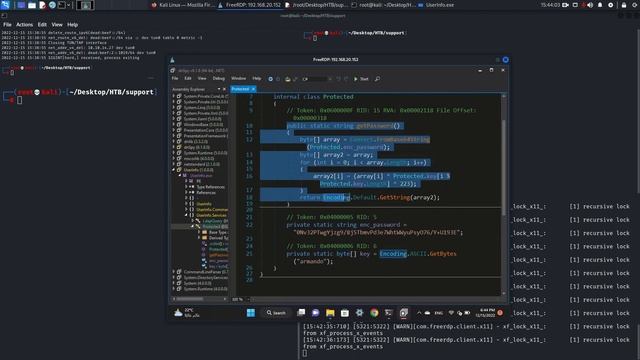The height and width of the screenshot is (360, 640).
Task: Click the search magnifier icon in dnSpy toolbar
Action: pos(378,79)
